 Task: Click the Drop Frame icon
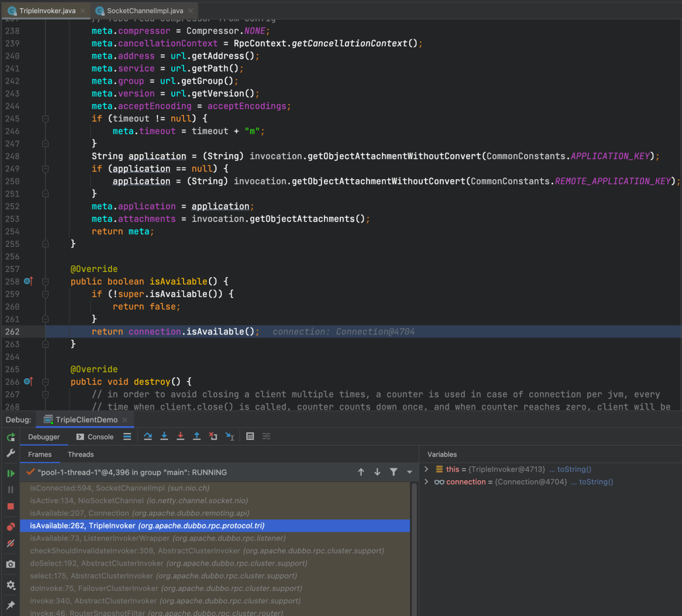(x=213, y=437)
